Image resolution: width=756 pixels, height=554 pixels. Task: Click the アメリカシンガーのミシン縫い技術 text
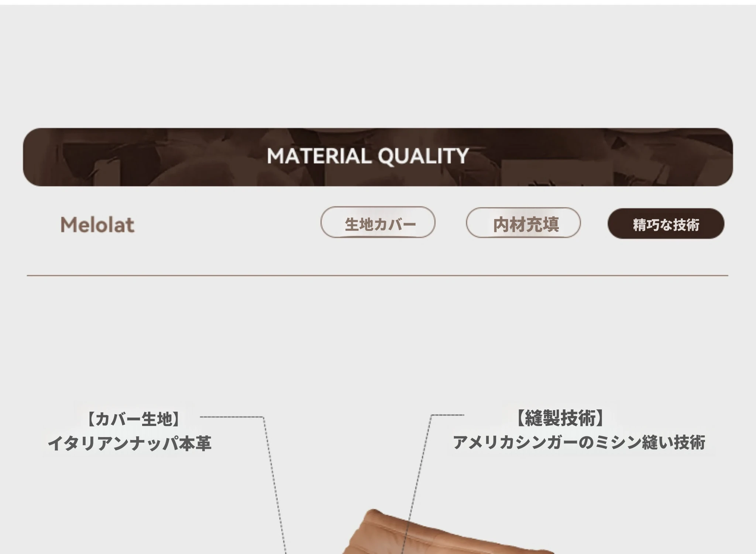click(x=579, y=442)
